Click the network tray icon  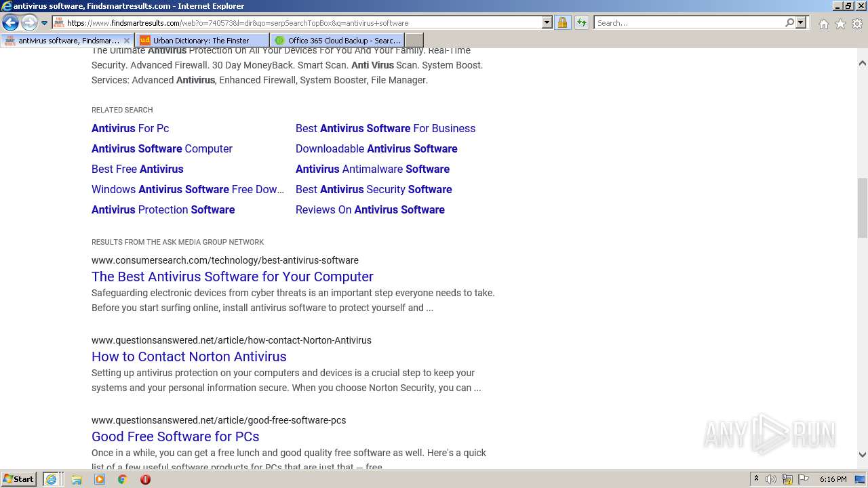click(x=787, y=479)
